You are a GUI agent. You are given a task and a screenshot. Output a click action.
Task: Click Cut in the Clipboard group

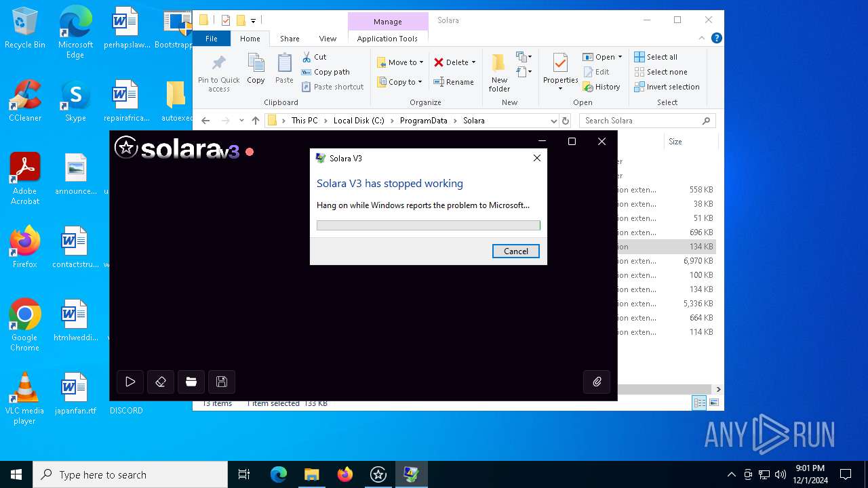pos(314,57)
